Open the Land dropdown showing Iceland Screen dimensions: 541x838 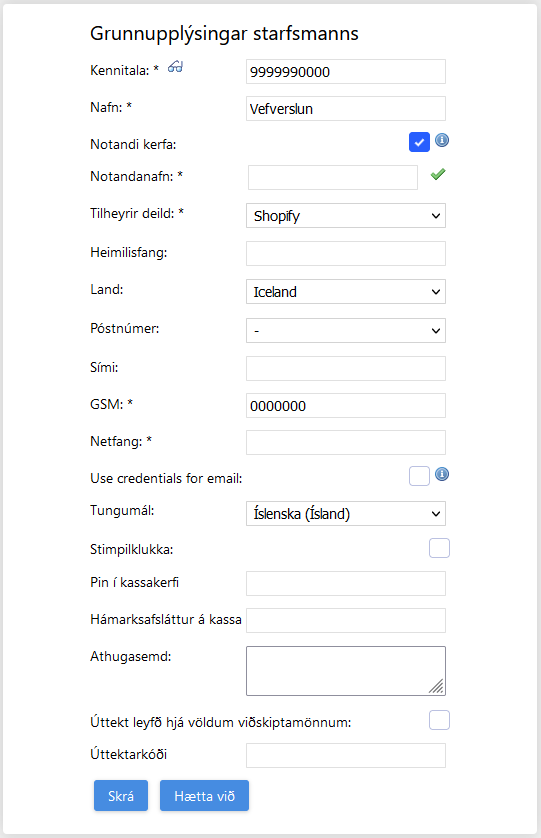[x=346, y=292]
